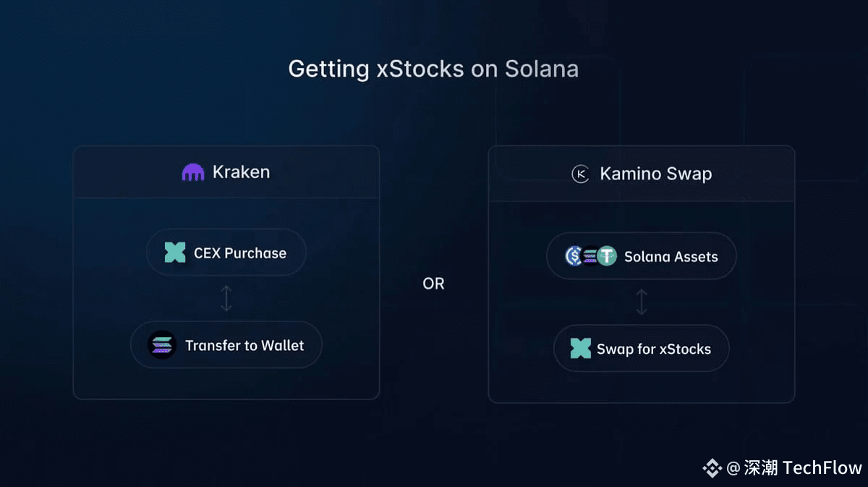
Task: Click the double arrow below Solana Assets
Action: [x=642, y=302]
